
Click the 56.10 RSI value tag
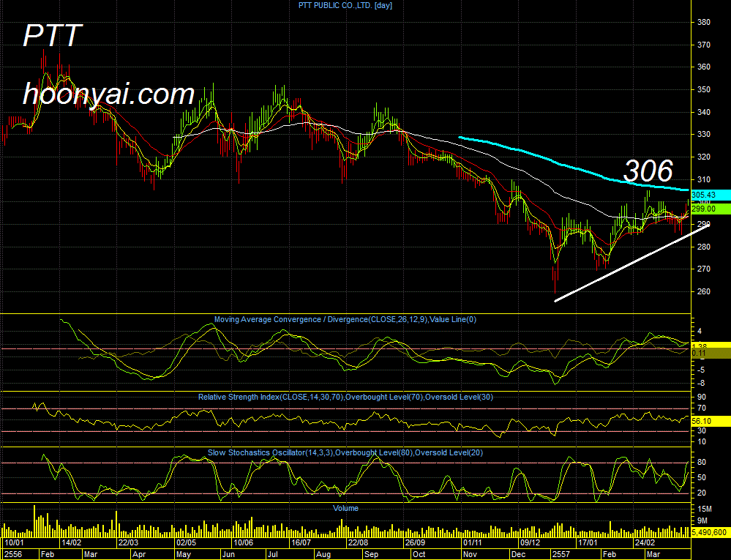point(711,421)
